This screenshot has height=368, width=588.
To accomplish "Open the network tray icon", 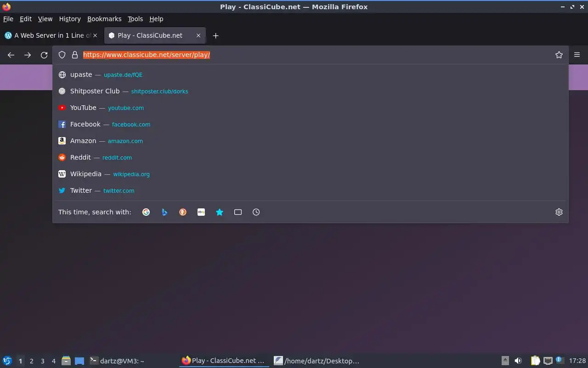I will [x=548, y=361].
